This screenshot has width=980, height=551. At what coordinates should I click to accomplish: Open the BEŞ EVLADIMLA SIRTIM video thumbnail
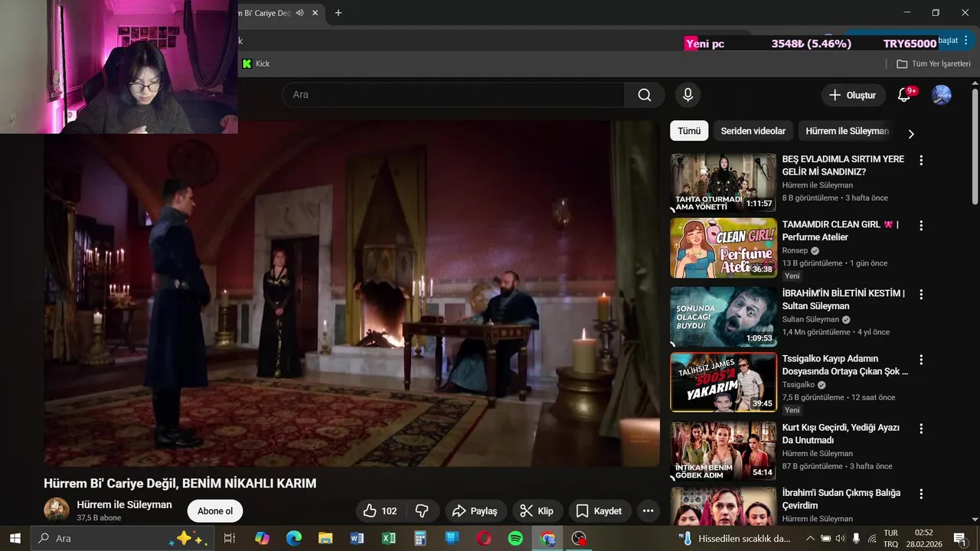724,183
